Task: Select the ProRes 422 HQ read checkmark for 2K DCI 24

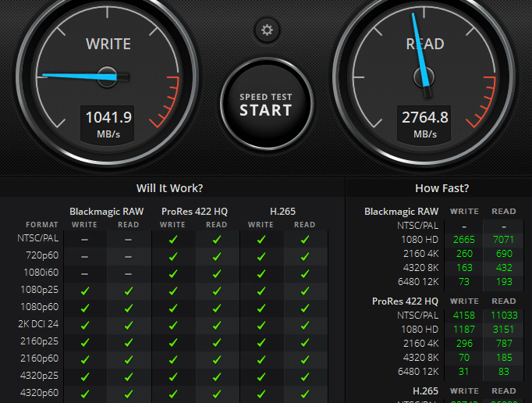Action: 216,325
